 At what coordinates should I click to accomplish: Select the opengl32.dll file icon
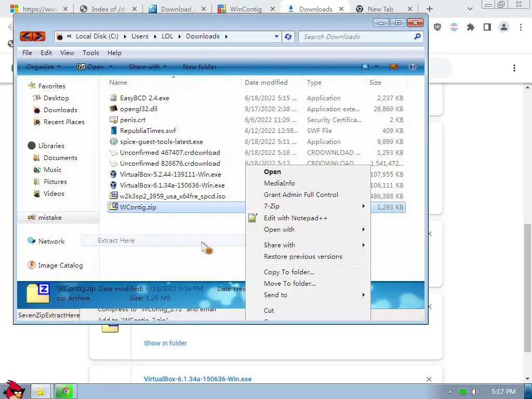(x=113, y=109)
